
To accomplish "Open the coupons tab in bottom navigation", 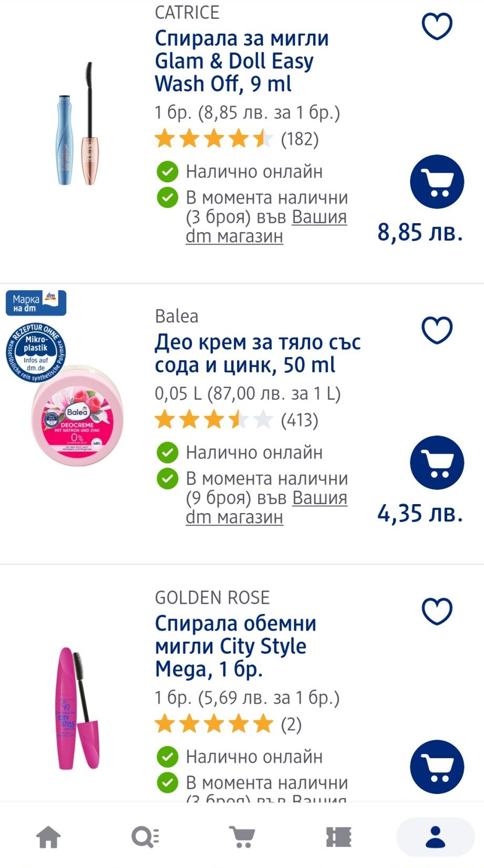I will coord(339,836).
